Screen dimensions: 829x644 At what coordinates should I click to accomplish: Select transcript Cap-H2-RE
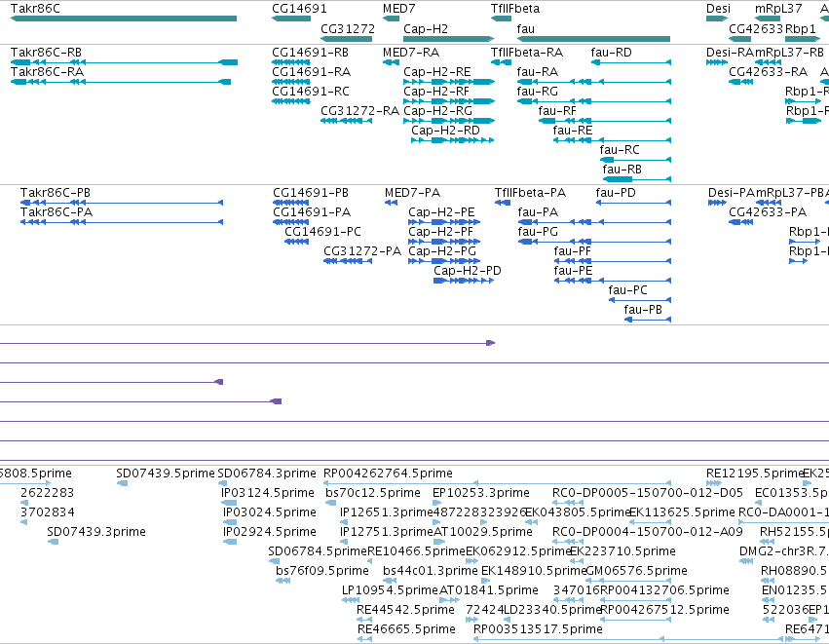436,72
